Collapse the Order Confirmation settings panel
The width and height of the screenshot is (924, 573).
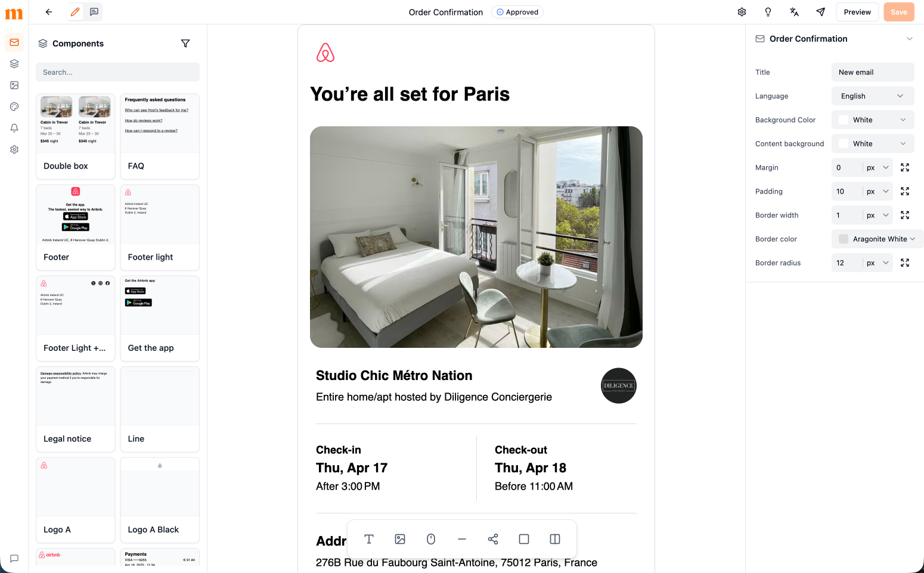910,39
